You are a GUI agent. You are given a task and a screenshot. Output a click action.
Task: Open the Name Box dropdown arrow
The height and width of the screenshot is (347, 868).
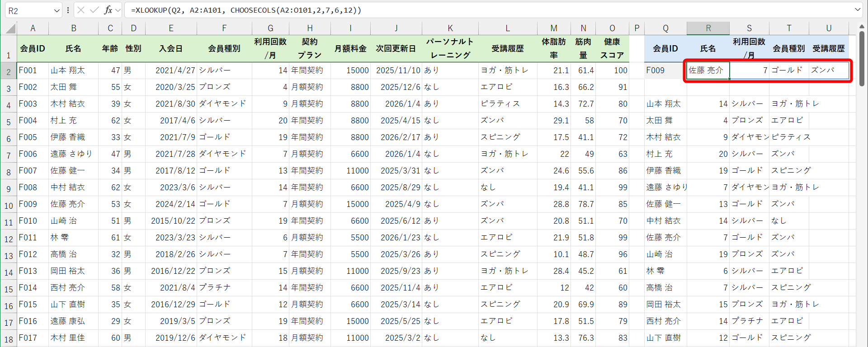[x=57, y=10]
